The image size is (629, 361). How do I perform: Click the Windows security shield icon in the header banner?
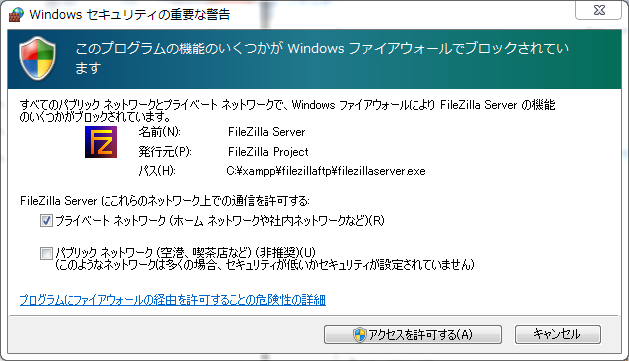[x=38, y=59]
